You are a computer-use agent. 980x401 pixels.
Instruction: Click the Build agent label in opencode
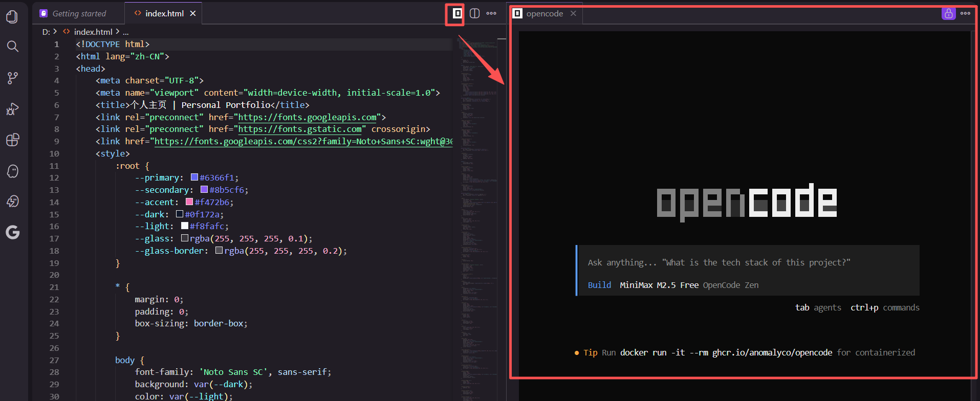tap(599, 285)
